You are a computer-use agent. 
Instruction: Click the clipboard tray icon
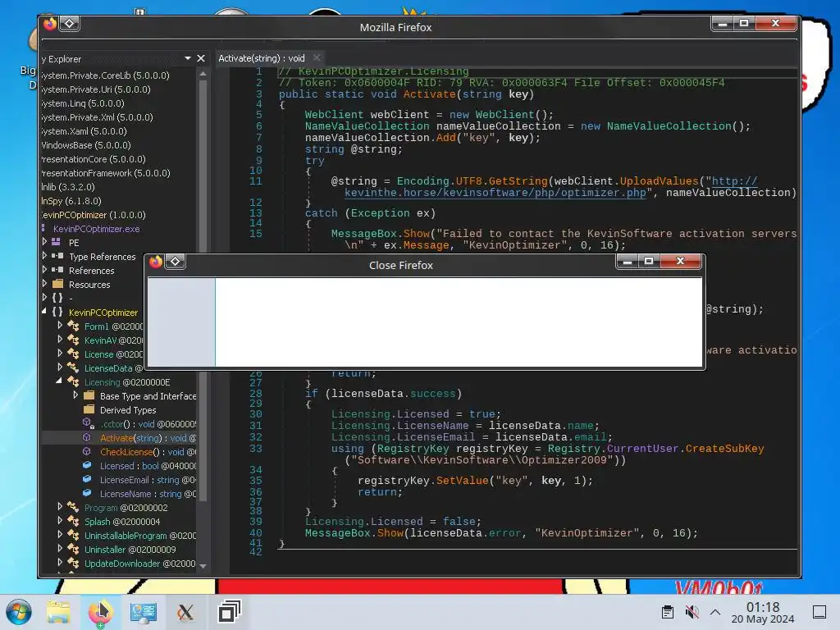(668, 612)
